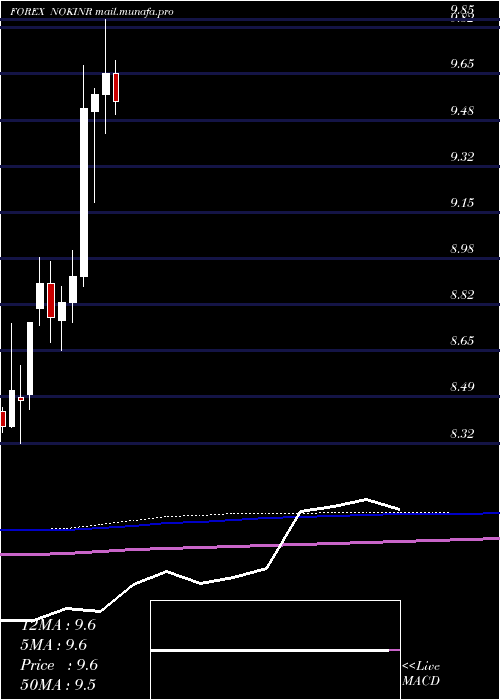Click the small red candlestick at 8.49 line

(x=21, y=399)
